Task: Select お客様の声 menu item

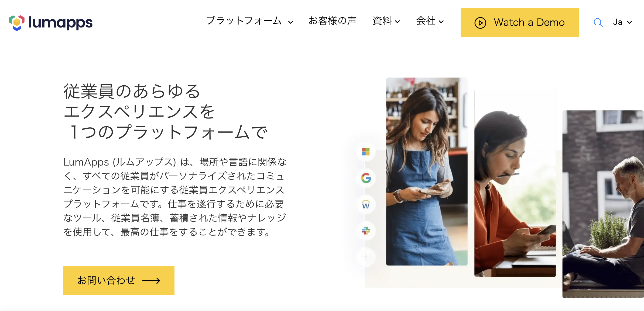Action: click(333, 22)
